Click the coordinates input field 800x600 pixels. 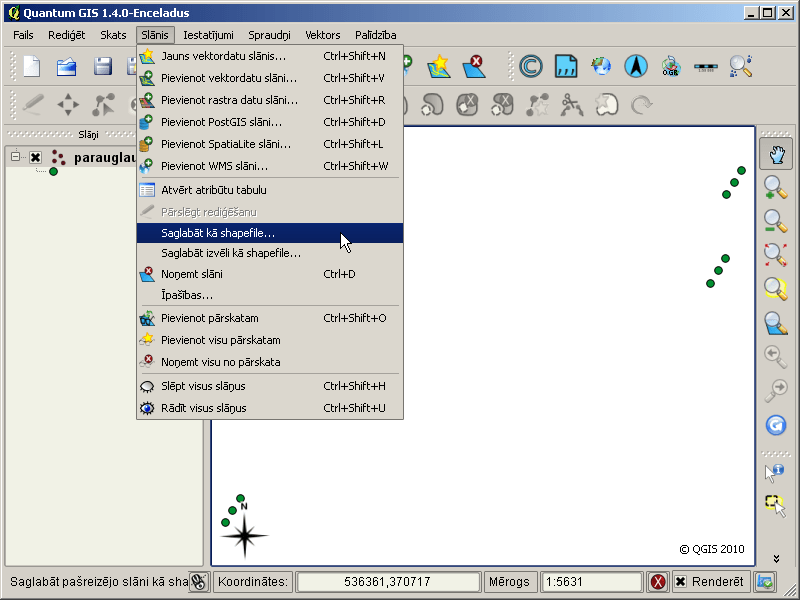click(388, 582)
